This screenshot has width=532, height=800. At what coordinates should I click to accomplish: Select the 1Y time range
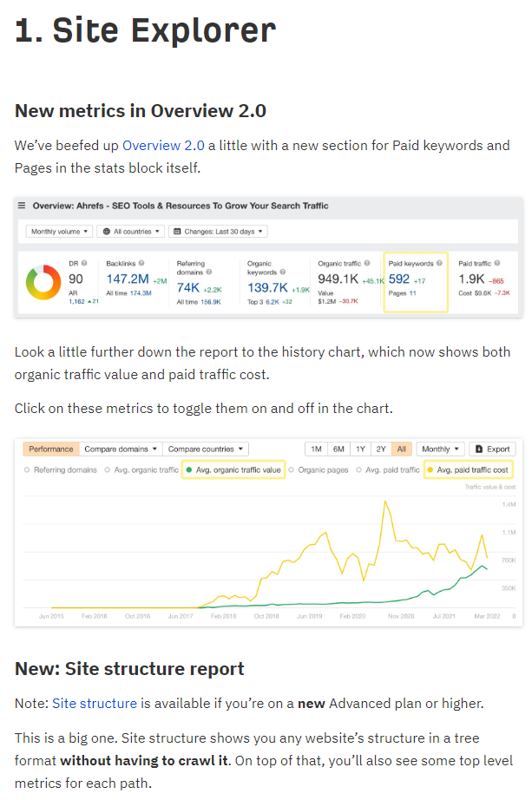(360, 449)
